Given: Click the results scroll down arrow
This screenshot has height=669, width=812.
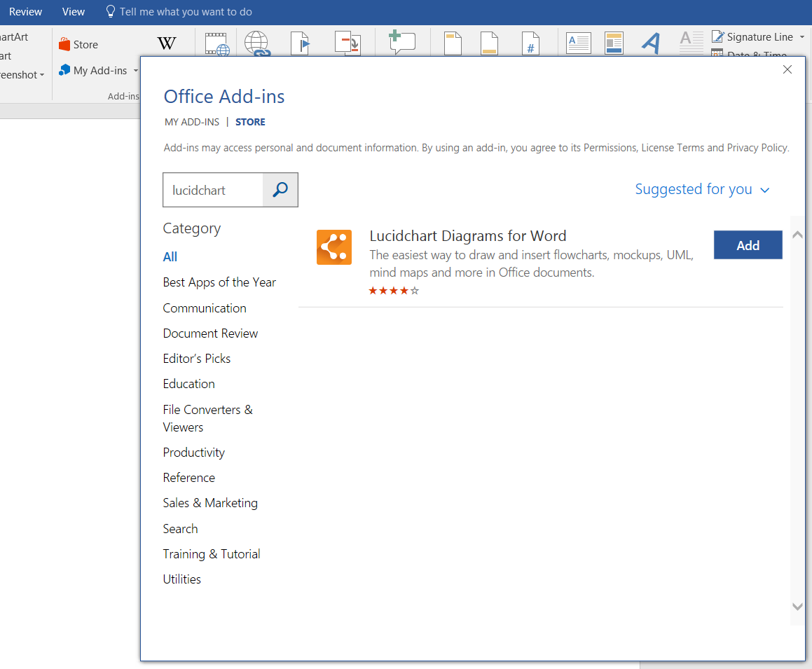Looking at the screenshot, I should [x=797, y=607].
